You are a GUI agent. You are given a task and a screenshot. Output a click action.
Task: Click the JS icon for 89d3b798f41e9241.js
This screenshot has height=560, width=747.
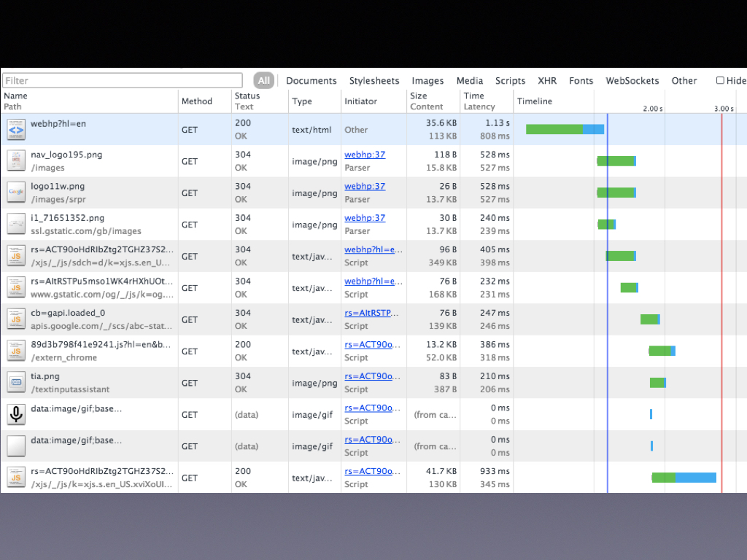tap(16, 351)
